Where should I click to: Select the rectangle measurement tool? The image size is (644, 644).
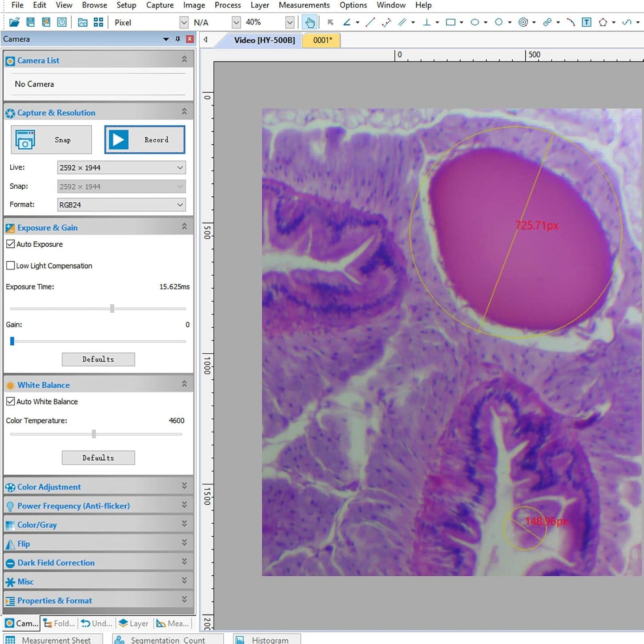pyautogui.click(x=451, y=22)
